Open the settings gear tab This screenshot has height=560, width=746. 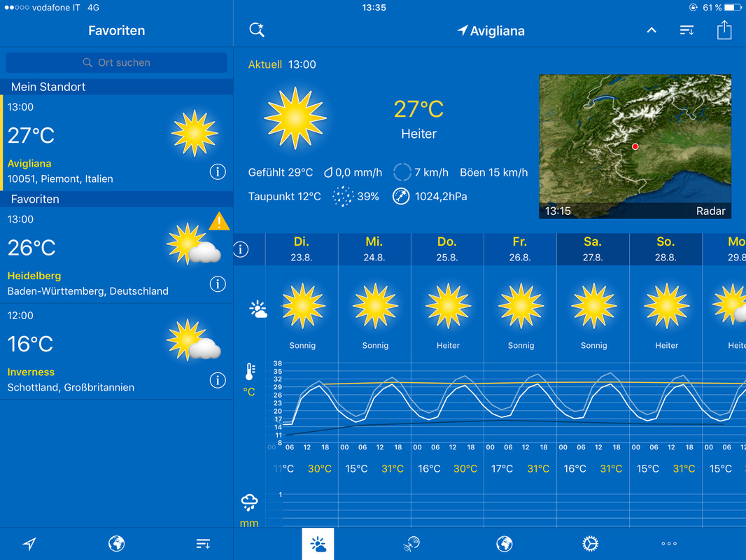[x=590, y=544]
